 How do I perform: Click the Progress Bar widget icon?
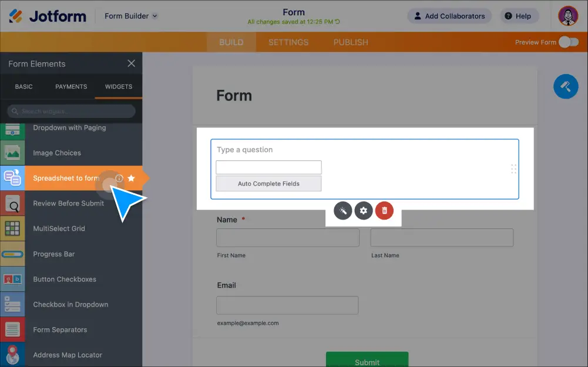pos(13,254)
